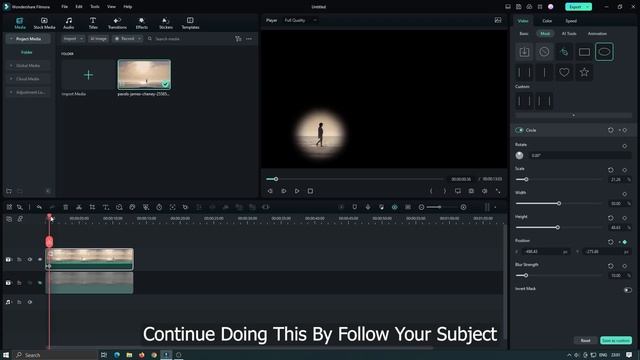Toggle the Scale keyframe diamond
Screen dimensions: 640x360
coord(625,170)
